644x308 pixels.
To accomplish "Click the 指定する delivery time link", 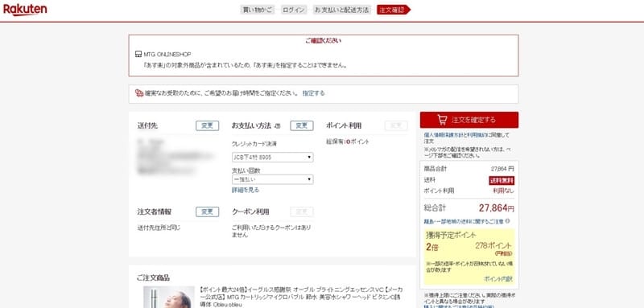I will tap(313, 93).
